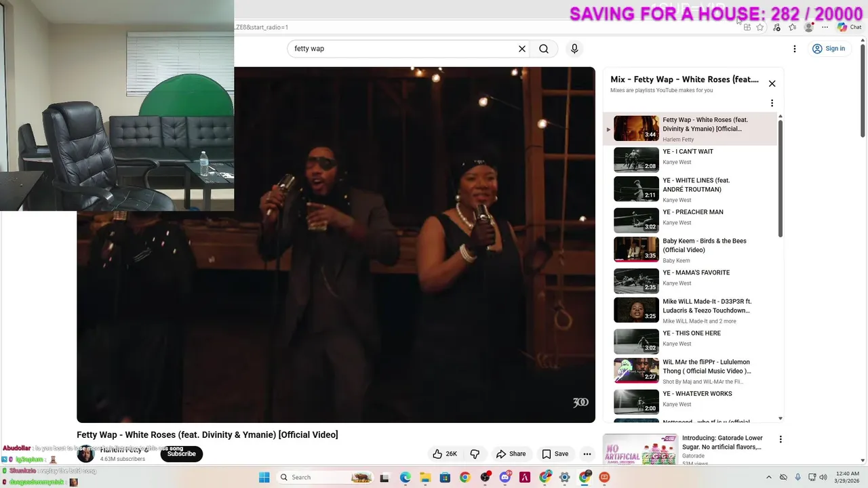Like the White Roses video
Viewport: 868px width, 488px height.
coord(445,454)
